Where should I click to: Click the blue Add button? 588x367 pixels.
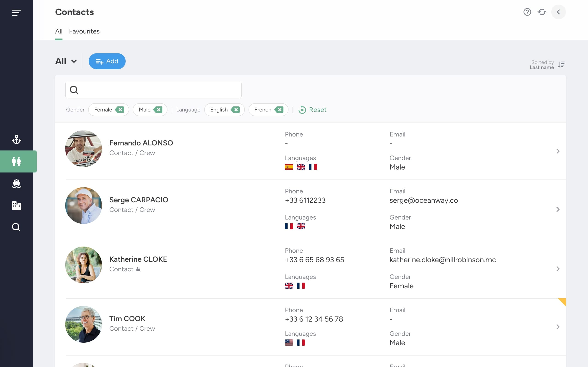point(107,61)
